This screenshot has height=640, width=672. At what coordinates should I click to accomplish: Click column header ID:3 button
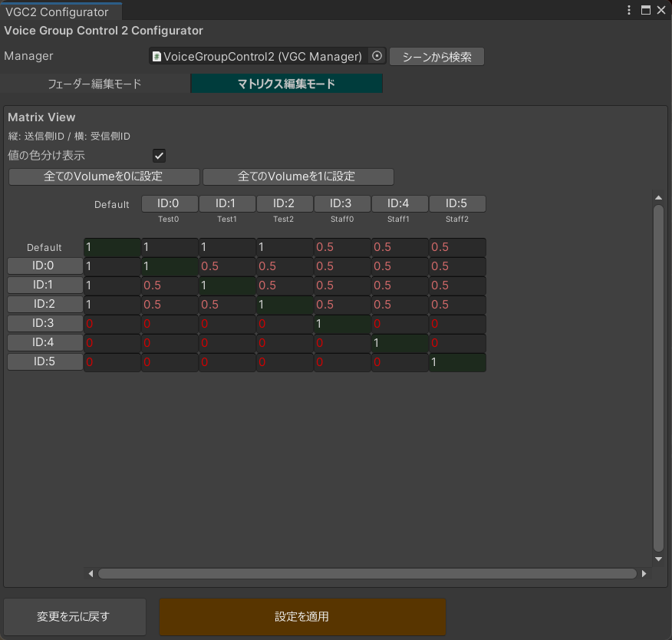tap(342, 203)
